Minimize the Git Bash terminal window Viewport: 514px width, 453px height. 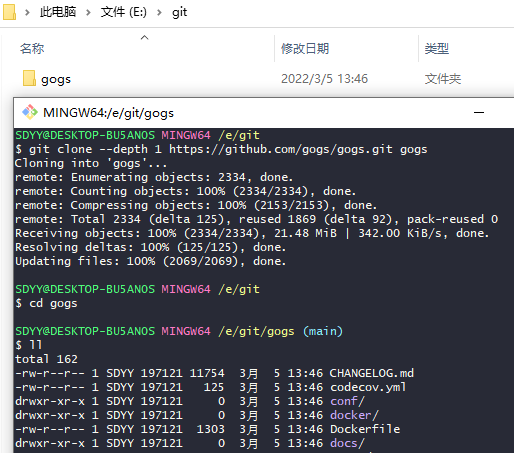[x=479, y=113]
